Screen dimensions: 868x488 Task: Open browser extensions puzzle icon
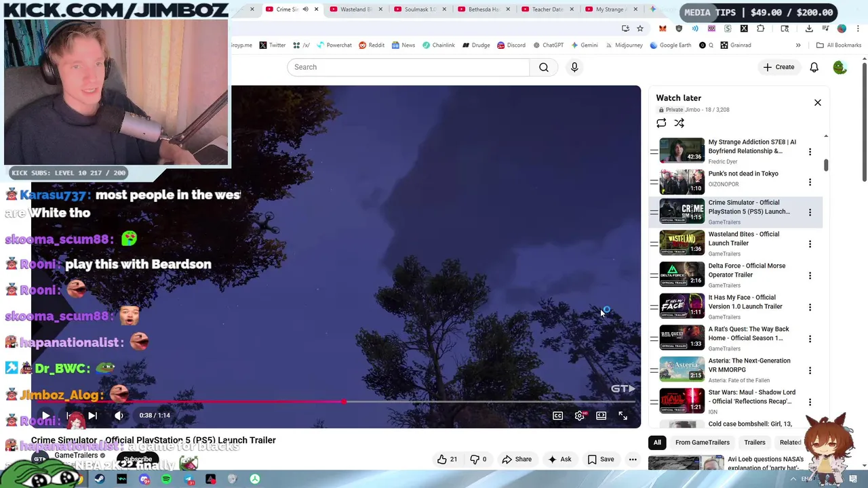[760, 28]
